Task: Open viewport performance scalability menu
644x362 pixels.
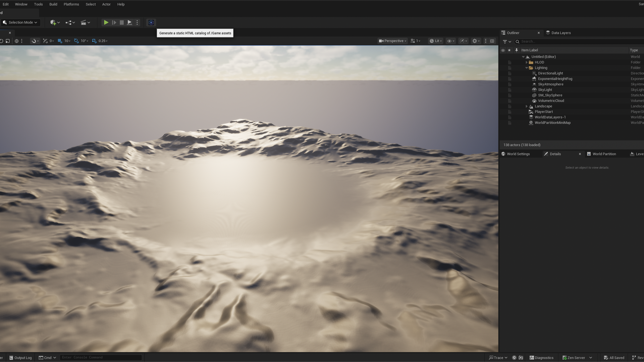Action: [463, 41]
